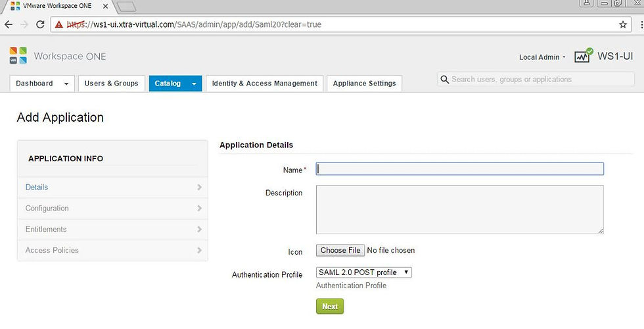Viewport: 644px width, 329px height.
Task: Click Choose File for the icon
Action: click(340, 251)
